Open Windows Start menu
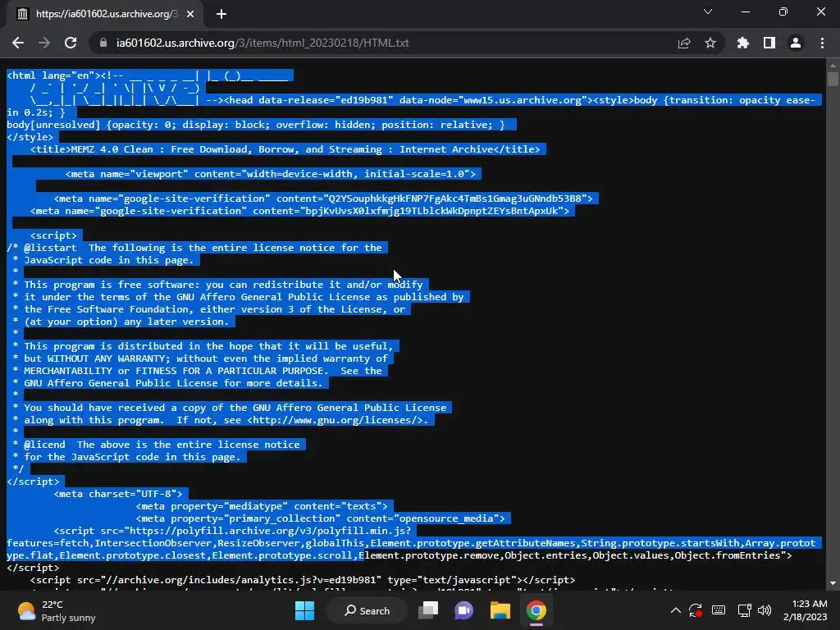The width and height of the screenshot is (840, 630). click(x=305, y=610)
